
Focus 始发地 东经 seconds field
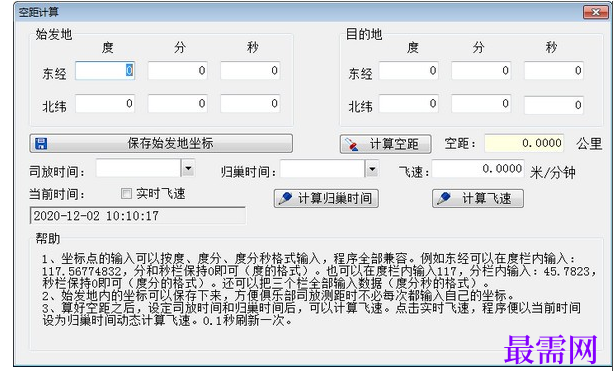(x=250, y=71)
